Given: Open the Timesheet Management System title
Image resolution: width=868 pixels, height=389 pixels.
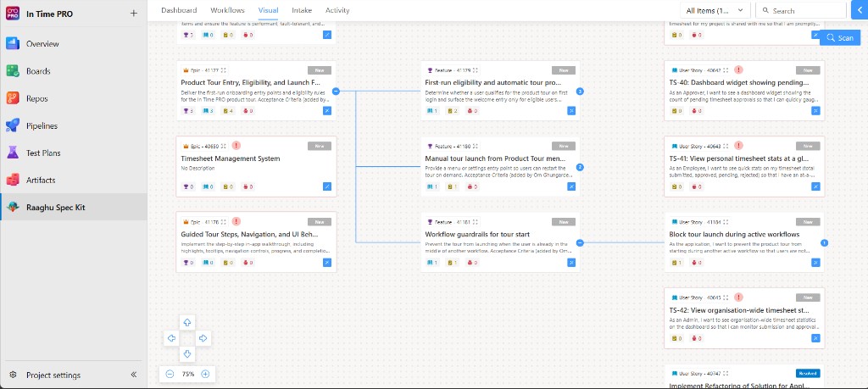Looking at the screenshot, I should click(231, 158).
